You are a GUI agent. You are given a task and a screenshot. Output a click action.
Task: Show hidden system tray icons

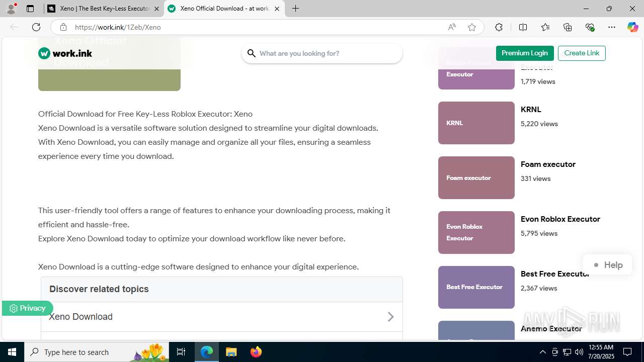tap(542, 352)
